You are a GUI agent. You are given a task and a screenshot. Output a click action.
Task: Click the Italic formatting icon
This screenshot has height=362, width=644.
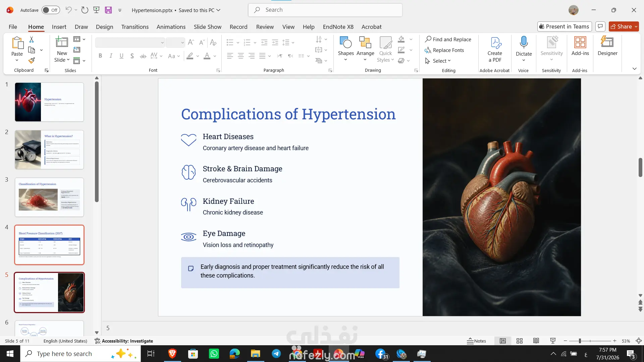click(111, 56)
